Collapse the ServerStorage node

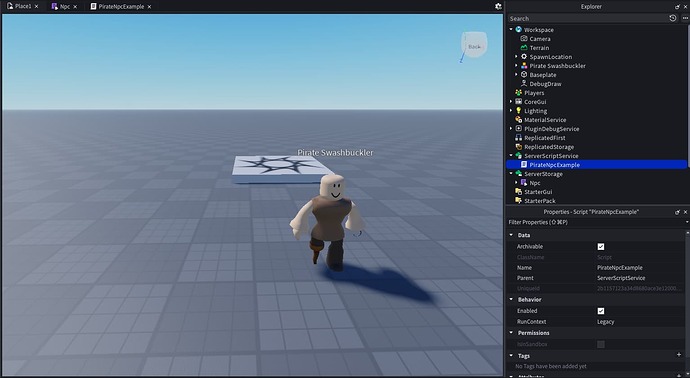tap(511, 174)
